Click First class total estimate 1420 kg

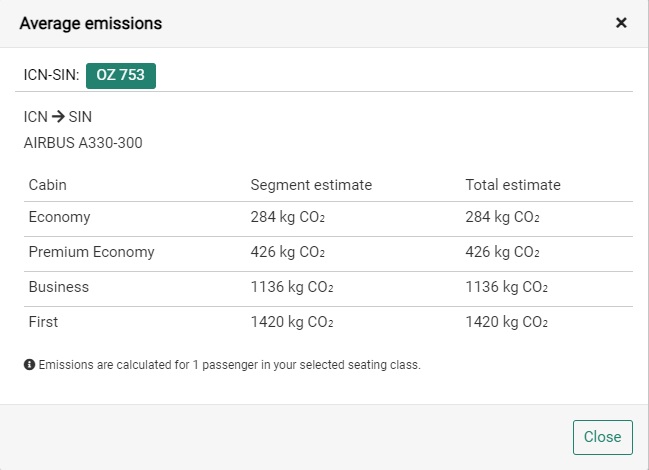click(507, 322)
